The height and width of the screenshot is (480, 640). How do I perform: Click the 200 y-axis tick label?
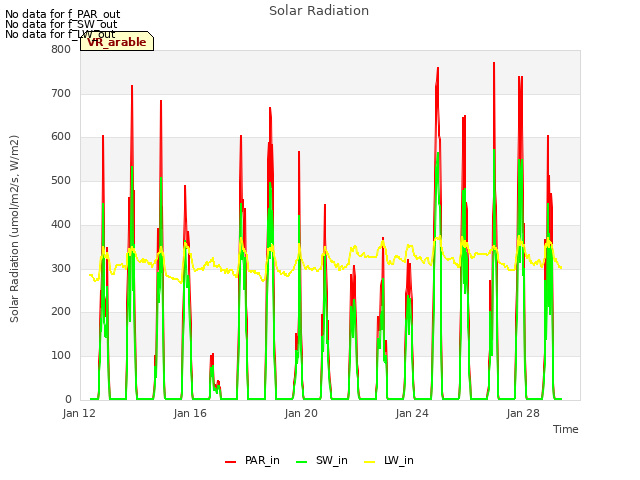tap(61, 311)
